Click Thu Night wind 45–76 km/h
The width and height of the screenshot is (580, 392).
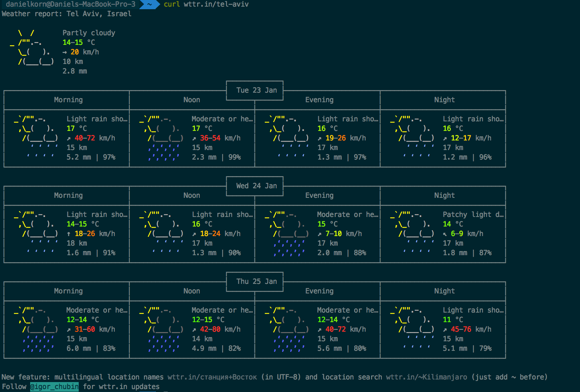(467, 329)
